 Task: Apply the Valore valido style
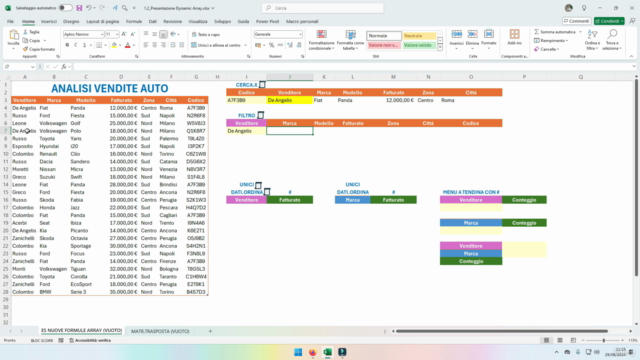tap(419, 45)
